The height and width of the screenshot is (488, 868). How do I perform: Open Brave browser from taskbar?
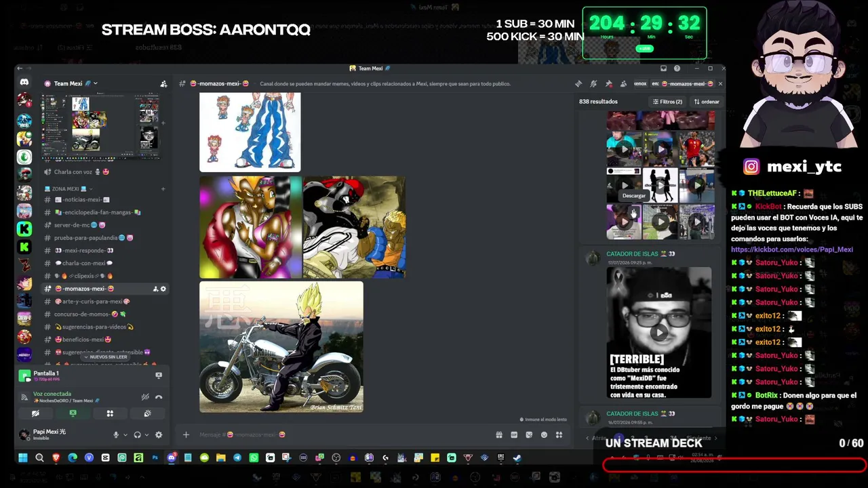tap(56, 457)
